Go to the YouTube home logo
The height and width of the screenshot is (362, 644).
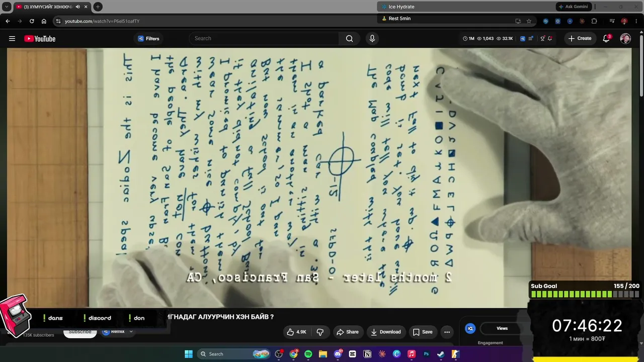pos(40,39)
